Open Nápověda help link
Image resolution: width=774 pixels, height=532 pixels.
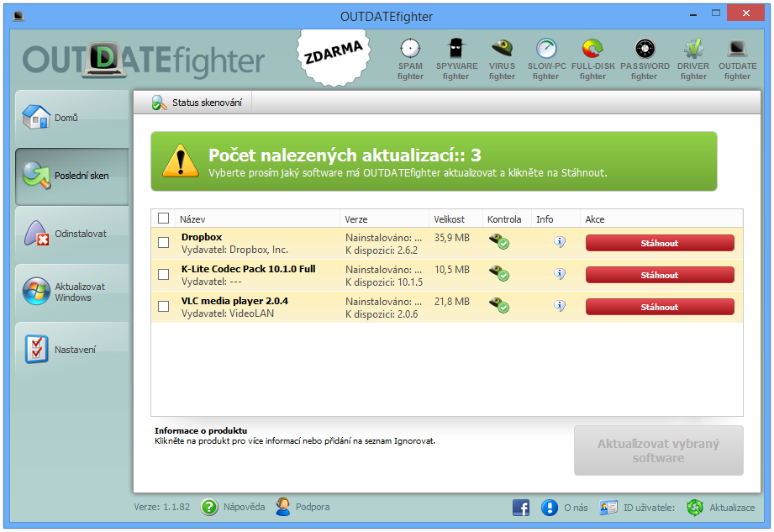tap(244, 507)
